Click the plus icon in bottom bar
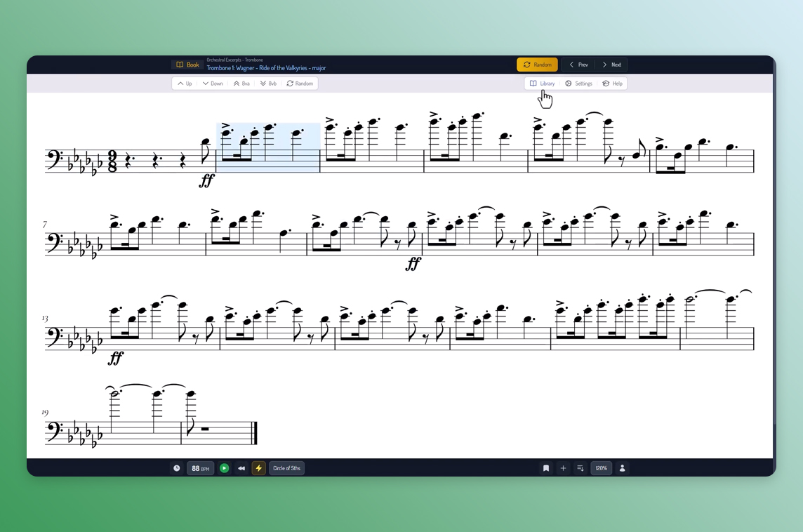This screenshot has width=803, height=532. [x=563, y=468]
